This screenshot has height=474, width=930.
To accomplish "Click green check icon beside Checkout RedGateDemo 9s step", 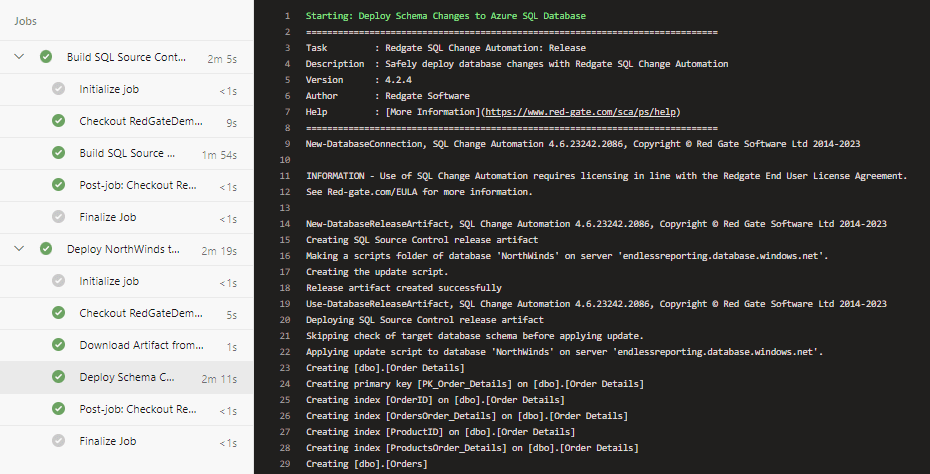I will click(x=59, y=121).
